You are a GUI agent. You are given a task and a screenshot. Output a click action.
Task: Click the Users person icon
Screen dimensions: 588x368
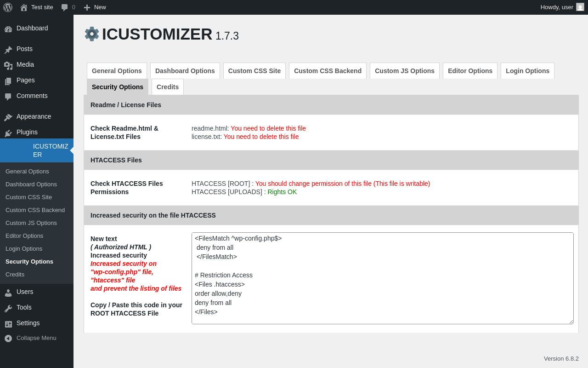(8, 292)
